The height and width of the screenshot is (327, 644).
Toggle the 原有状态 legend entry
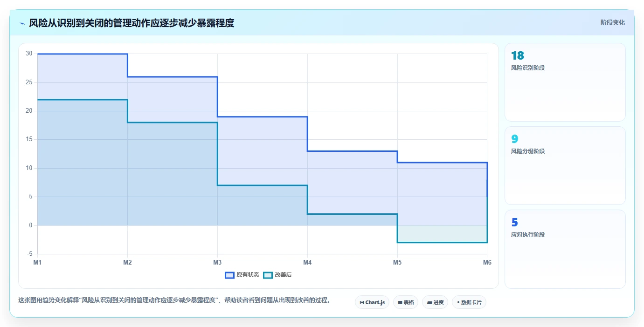pos(242,275)
